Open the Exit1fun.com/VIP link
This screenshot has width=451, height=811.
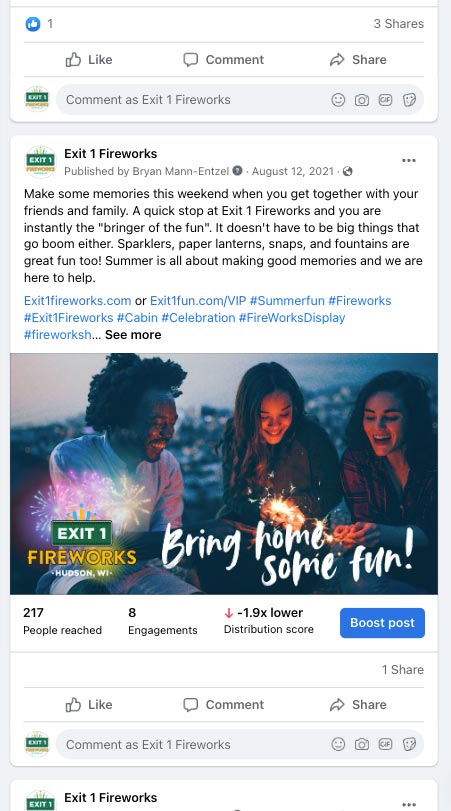(x=198, y=301)
